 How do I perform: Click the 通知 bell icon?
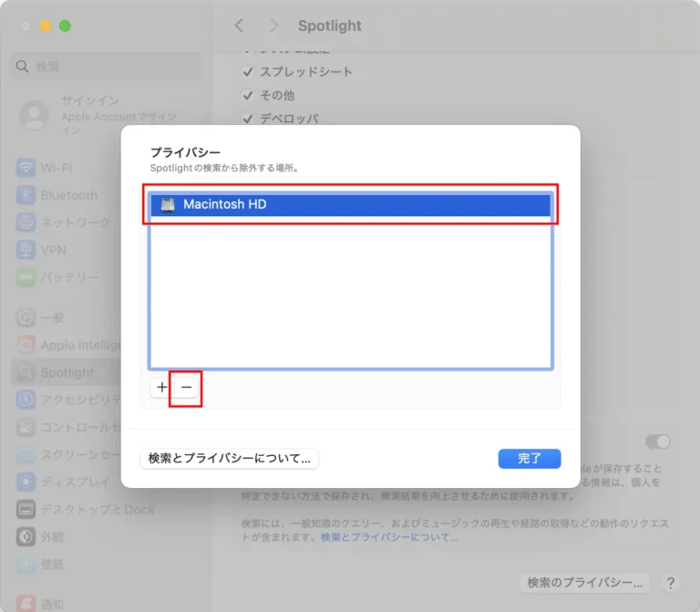(26, 603)
